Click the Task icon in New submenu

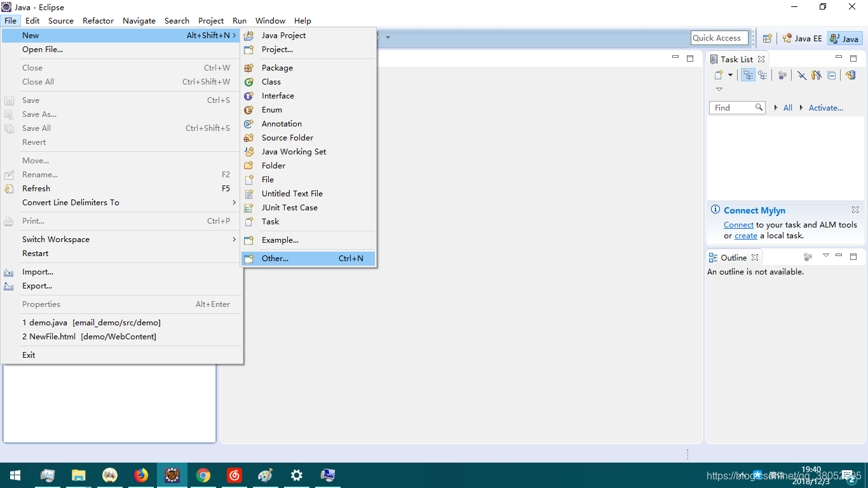(x=249, y=222)
